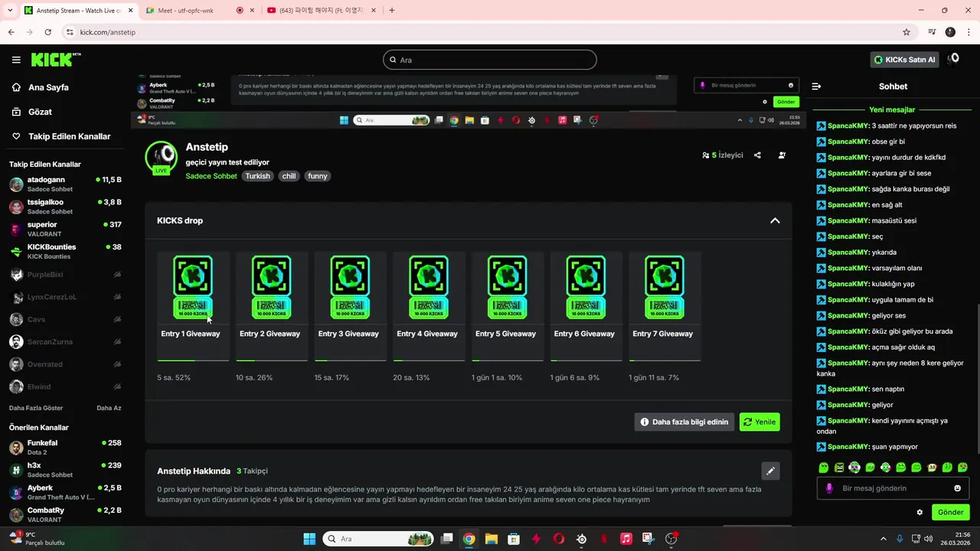This screenshot has width=980, height=551.
Task: Send chat message with Gönder
Action: click(x=950, y=512)
